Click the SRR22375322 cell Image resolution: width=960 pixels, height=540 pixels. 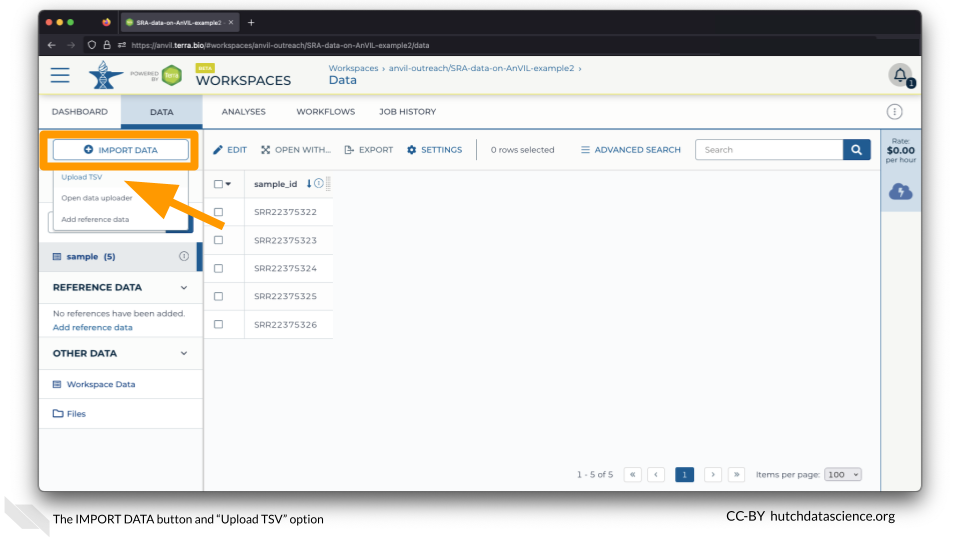(285, 212)
